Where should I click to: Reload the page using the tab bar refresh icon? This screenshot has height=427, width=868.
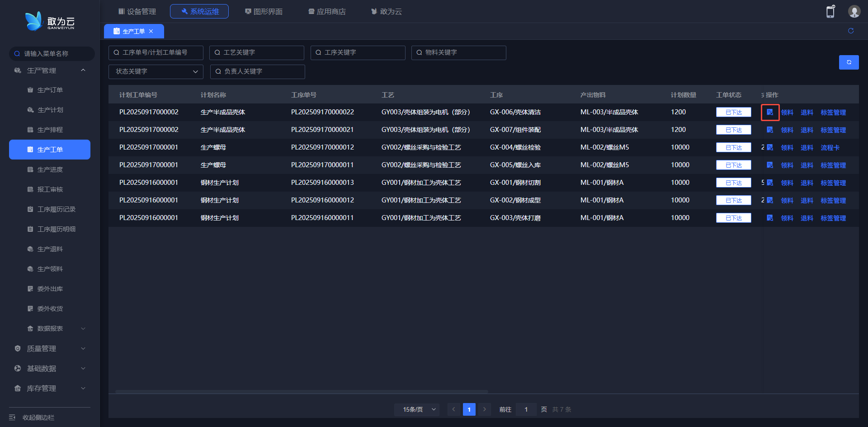click(x=850, y=31)
